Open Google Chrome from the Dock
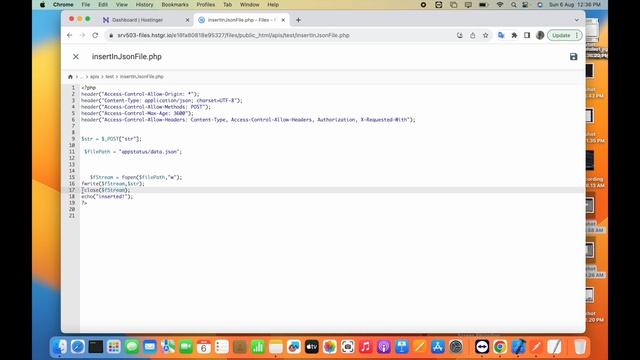The width and height of the screenshot is (640, 360). tap(500, 347)
